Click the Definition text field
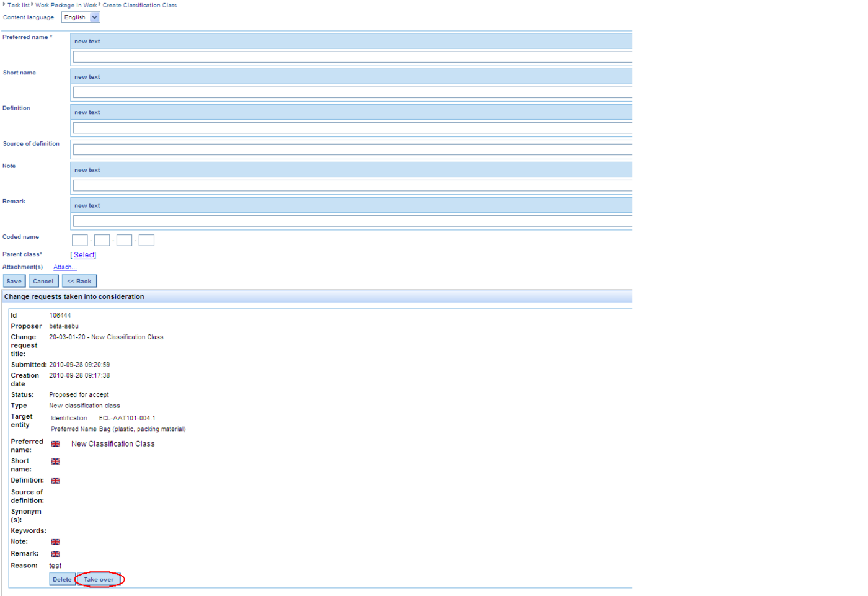The image size is (868, 596). click(x=352, y=128)
